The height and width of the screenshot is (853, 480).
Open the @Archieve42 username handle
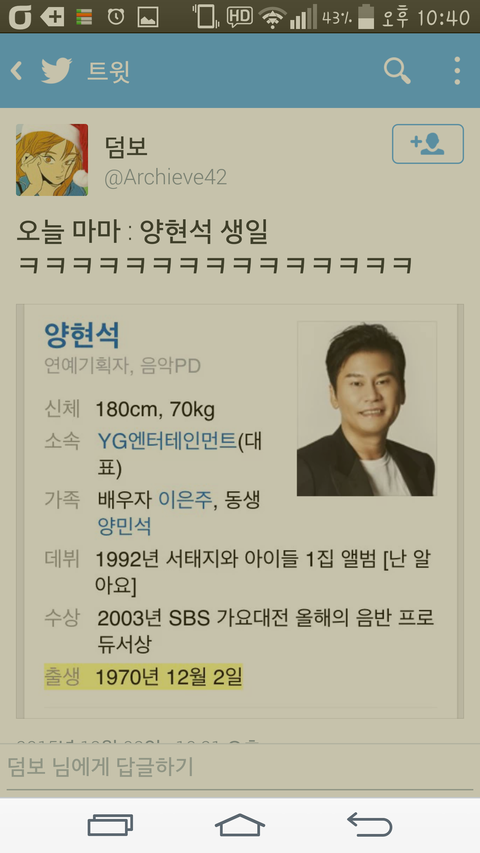pos(165,177)
